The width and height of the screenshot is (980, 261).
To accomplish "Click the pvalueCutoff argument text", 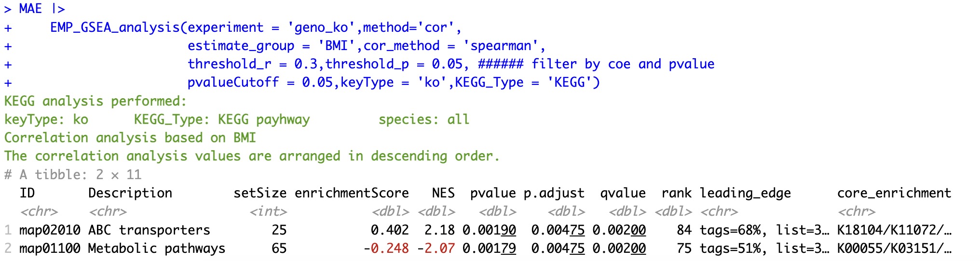I will click(233, 82).
